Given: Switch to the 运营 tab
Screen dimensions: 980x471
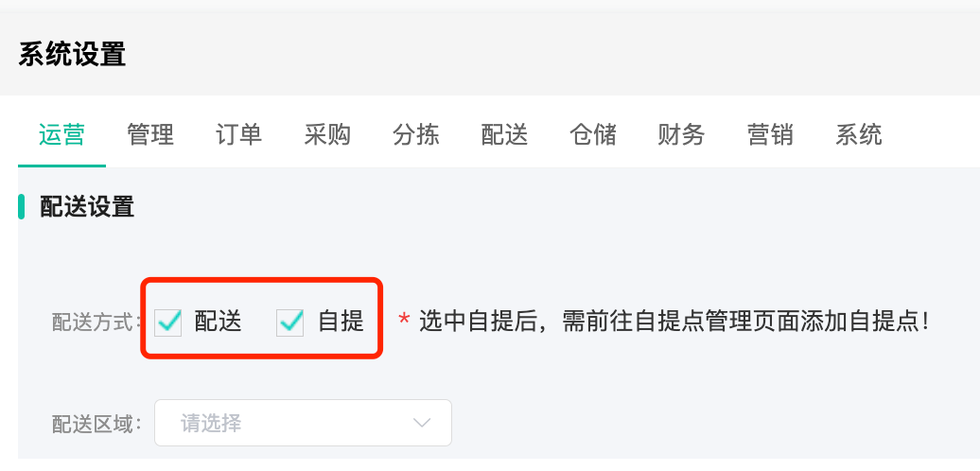Looking at the screenshot, I should coord(61,134).
